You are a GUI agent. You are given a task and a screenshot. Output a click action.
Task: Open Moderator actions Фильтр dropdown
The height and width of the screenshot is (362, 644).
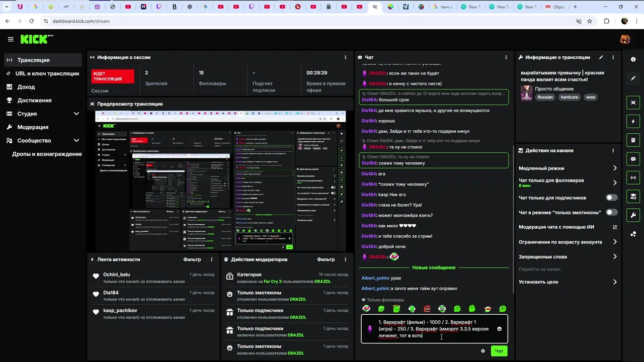[326, 259]
